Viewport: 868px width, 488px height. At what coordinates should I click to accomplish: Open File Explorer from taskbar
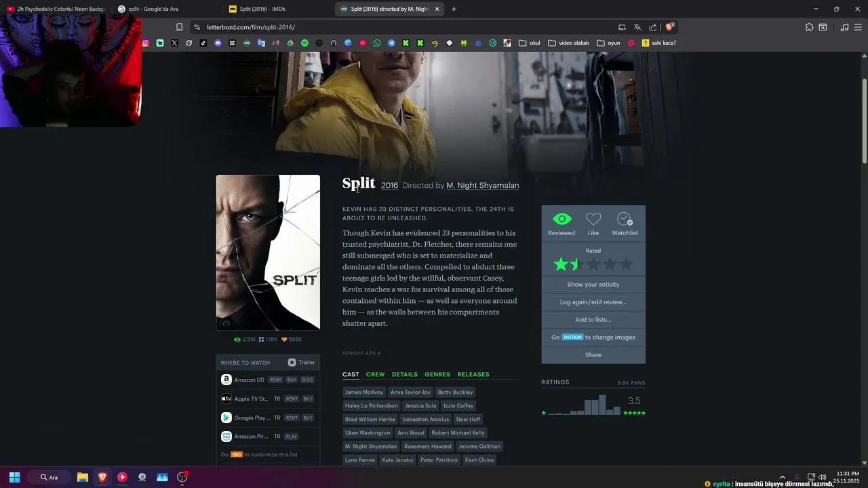tap(83, 477)
